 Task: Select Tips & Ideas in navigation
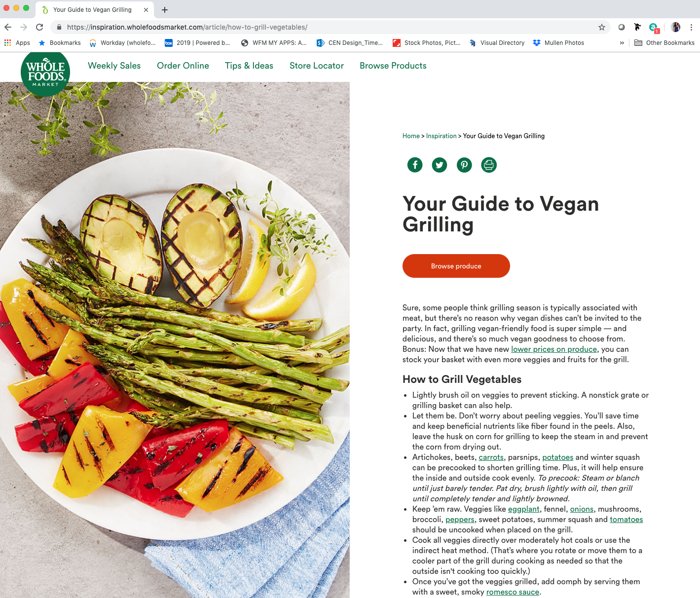(x=249, y=66)
